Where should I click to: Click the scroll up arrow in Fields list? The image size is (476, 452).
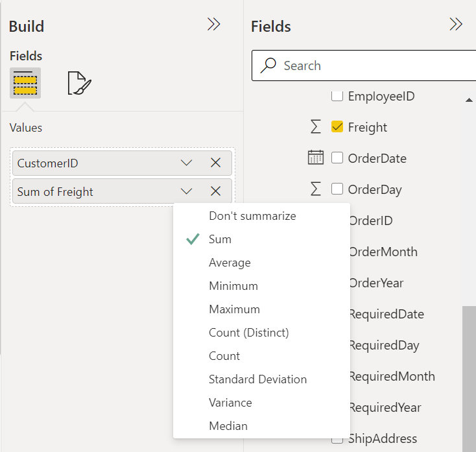tap(469, 100)
